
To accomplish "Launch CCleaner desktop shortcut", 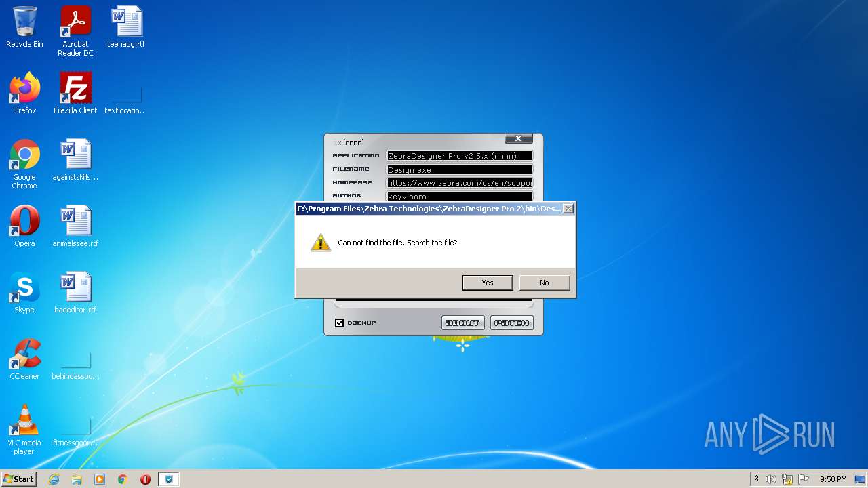I will click(24, 359).
